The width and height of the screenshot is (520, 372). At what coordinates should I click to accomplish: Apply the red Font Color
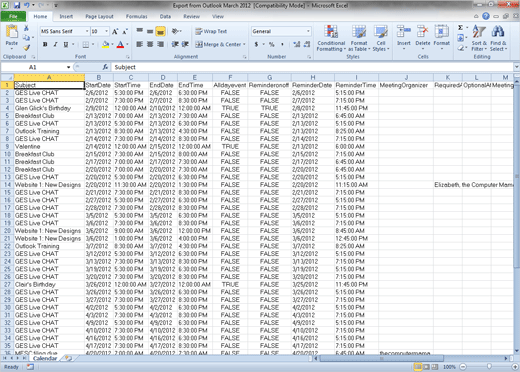[x=120, y=44]
